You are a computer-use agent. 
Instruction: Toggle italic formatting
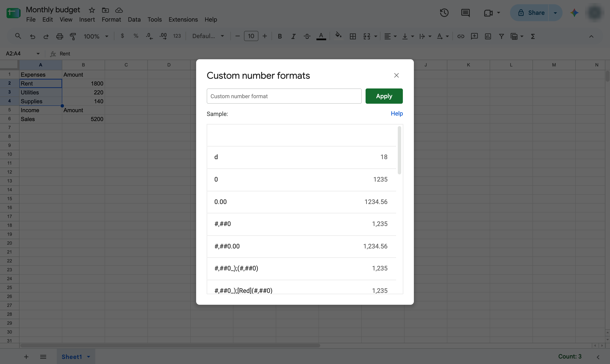[293, 36]
